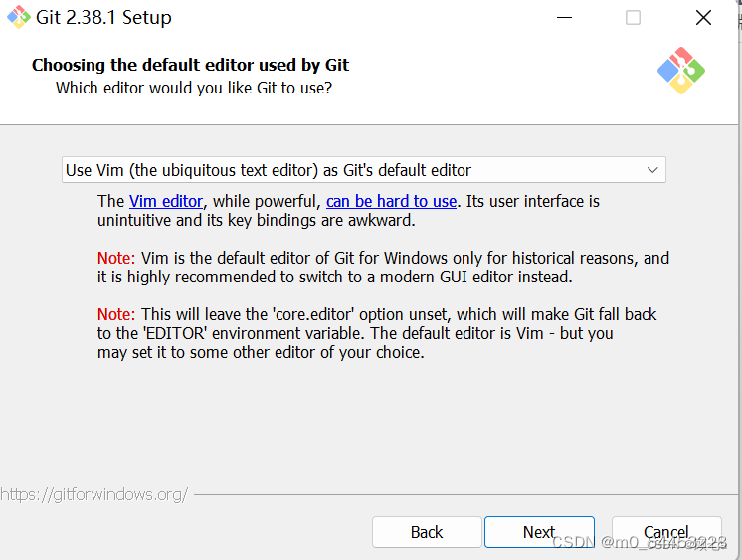Click the large Git logo in header

[x=681, y=71]
